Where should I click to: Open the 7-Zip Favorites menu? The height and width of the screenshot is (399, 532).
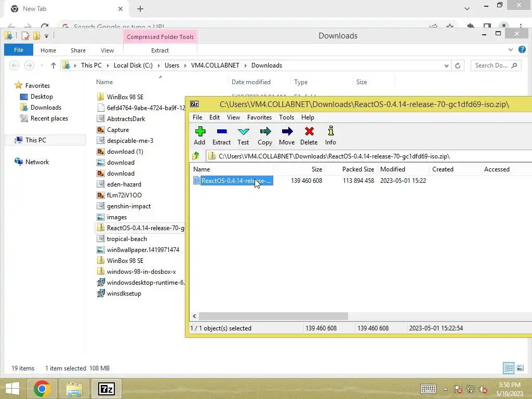[260, 117]
